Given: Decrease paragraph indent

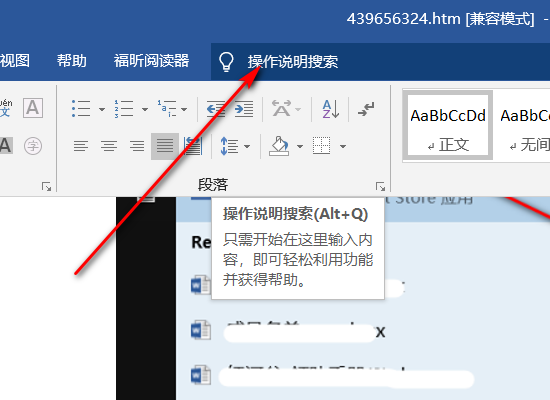Looking at the screenshot, I should pos(215,109).
